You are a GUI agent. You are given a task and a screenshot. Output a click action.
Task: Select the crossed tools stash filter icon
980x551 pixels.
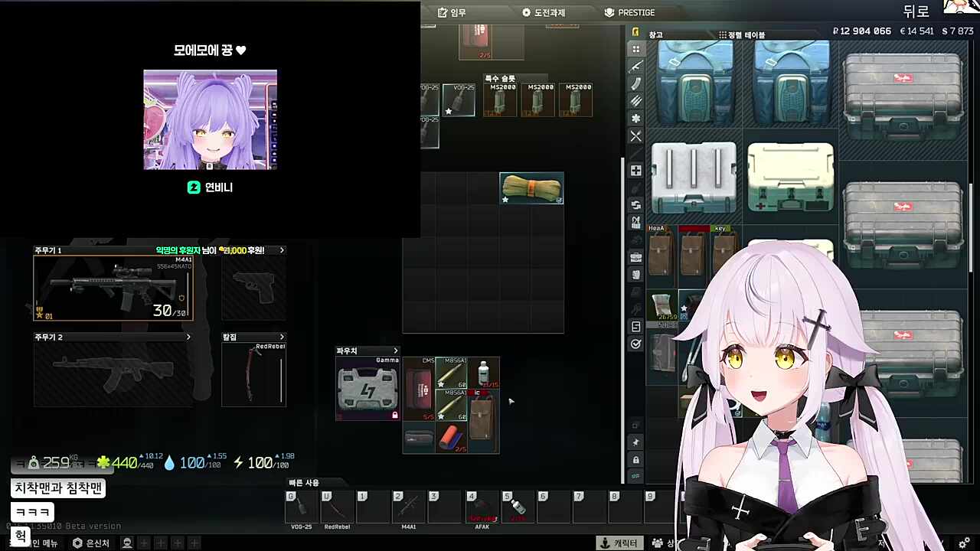(635, 136)
